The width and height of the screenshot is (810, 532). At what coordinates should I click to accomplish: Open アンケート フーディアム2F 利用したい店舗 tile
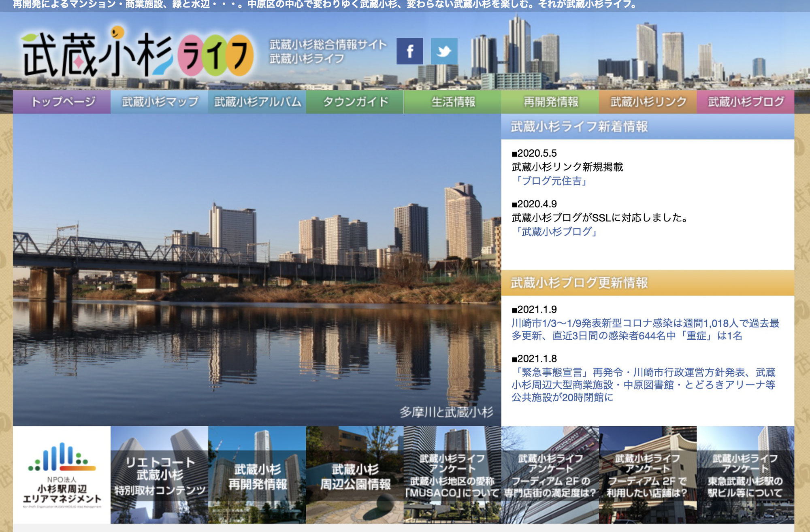[648, 475]
